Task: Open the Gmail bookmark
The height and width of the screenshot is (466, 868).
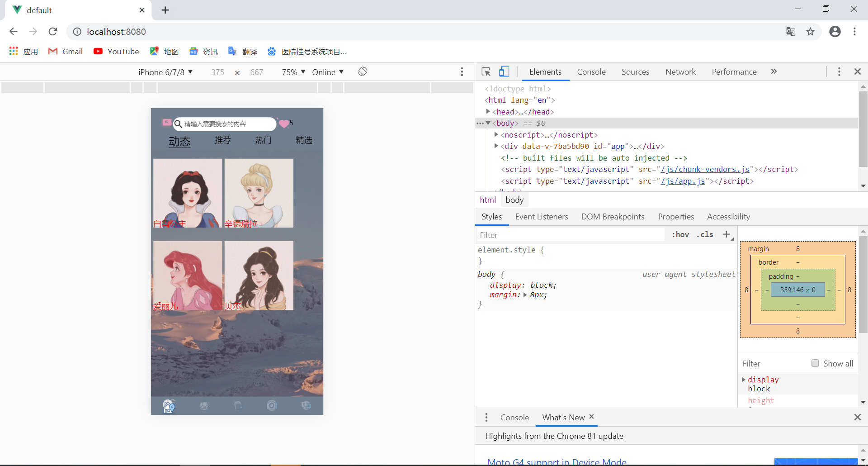Action: click(66, 52)
